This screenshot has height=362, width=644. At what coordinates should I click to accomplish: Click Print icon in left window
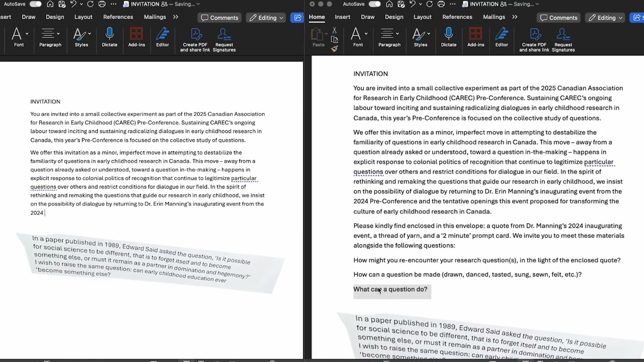pos(102,4)
